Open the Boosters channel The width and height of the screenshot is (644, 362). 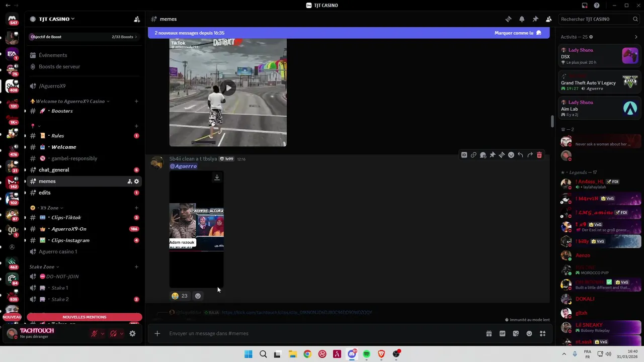click(x=84, y=111)
